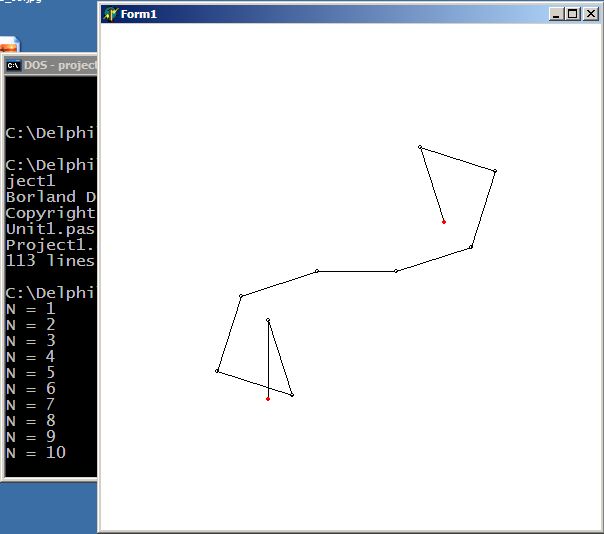Click the top node of the lower triangle

tap(268, 320)
